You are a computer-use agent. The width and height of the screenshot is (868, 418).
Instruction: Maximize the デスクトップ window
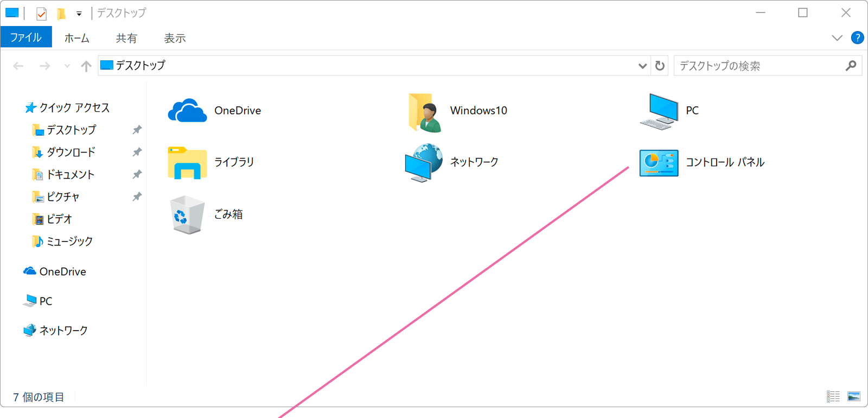click(803, 12)
